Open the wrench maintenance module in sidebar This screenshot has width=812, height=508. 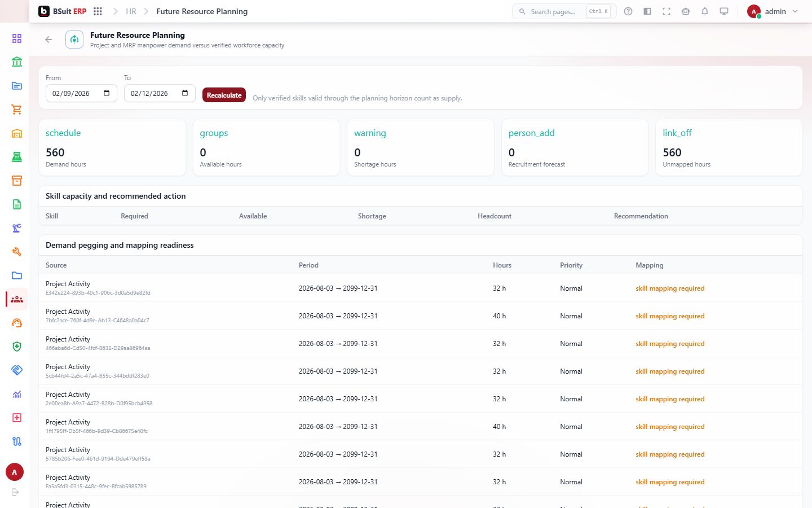(x=17, y=252)
